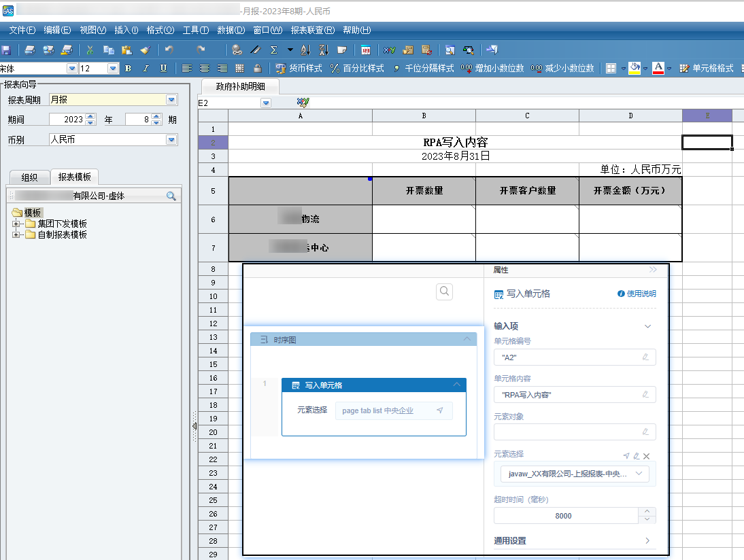Viewport: 744px width, 560px height.
Task: Click the Save floppy disk icon
Action: click(x=6, y=50)
